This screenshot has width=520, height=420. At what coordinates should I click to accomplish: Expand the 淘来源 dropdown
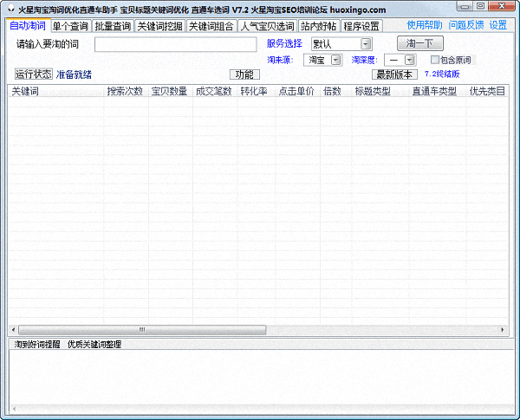[335, 60]
